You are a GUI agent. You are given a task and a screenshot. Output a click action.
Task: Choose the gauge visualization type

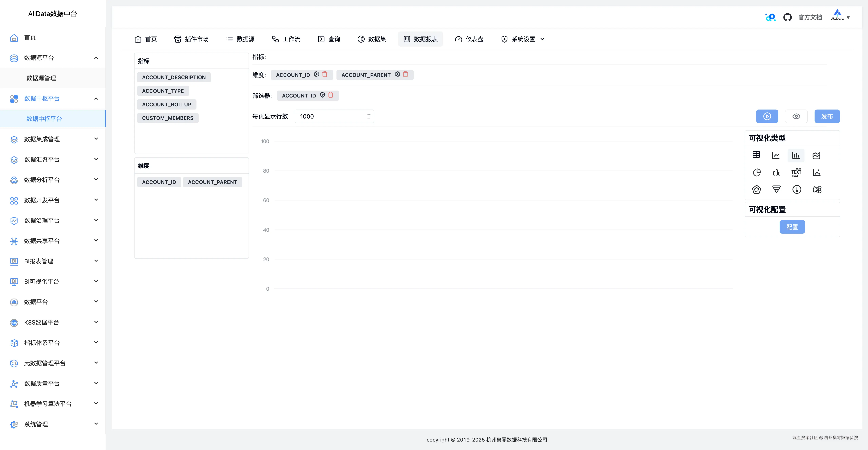tap(797, 189)
